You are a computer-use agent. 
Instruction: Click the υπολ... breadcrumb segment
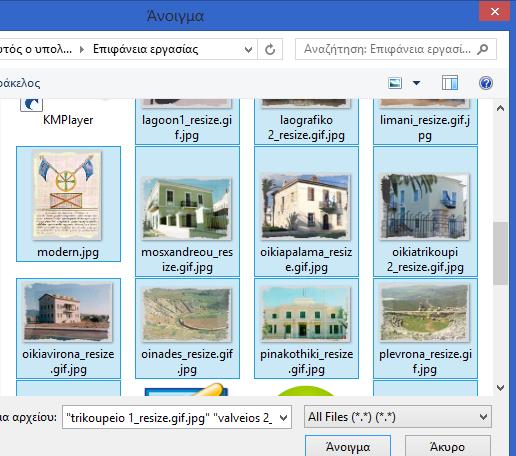(x=36, y=49)
